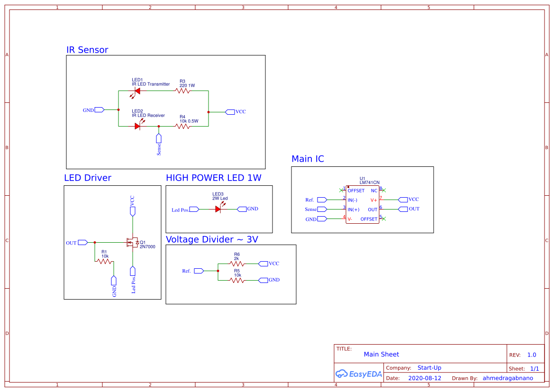Click the Q1 2N7000 MOSFET symbol

pos(133,243)
